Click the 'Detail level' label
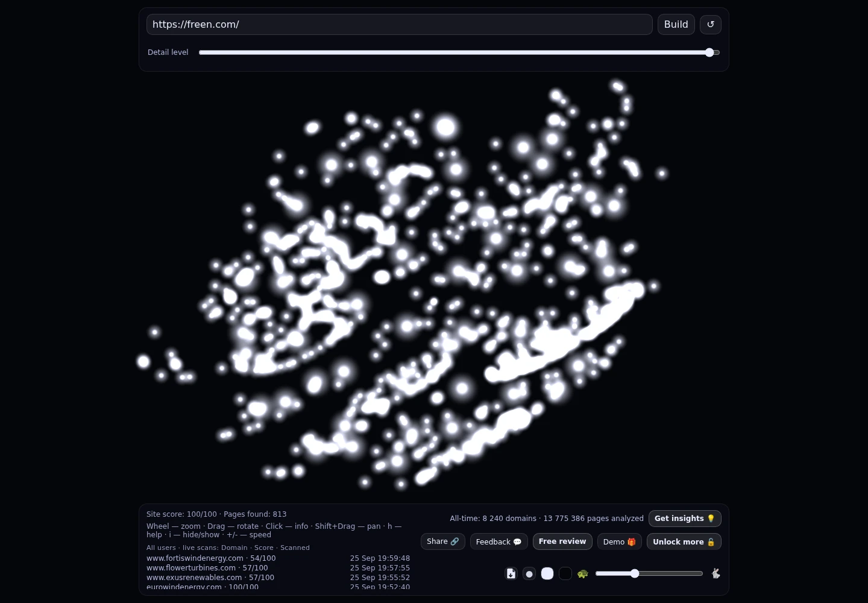The height and width of the screenshot is (603, 868). point(168,52)
